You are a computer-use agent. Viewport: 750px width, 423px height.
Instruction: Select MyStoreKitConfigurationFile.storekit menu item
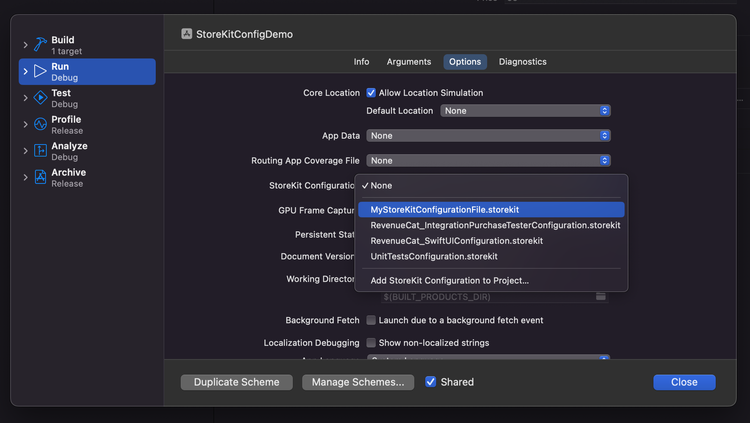coord(491,210)
